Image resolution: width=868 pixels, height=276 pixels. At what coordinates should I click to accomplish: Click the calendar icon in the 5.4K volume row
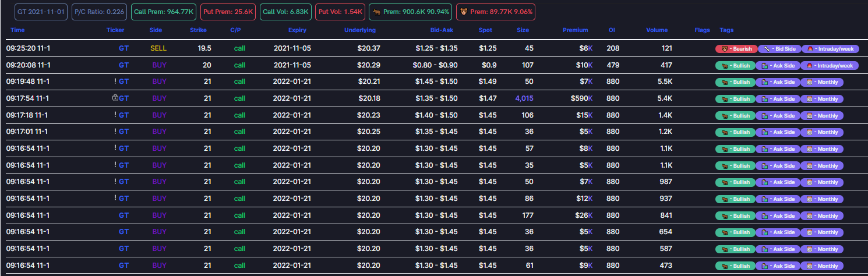[808, 99]
